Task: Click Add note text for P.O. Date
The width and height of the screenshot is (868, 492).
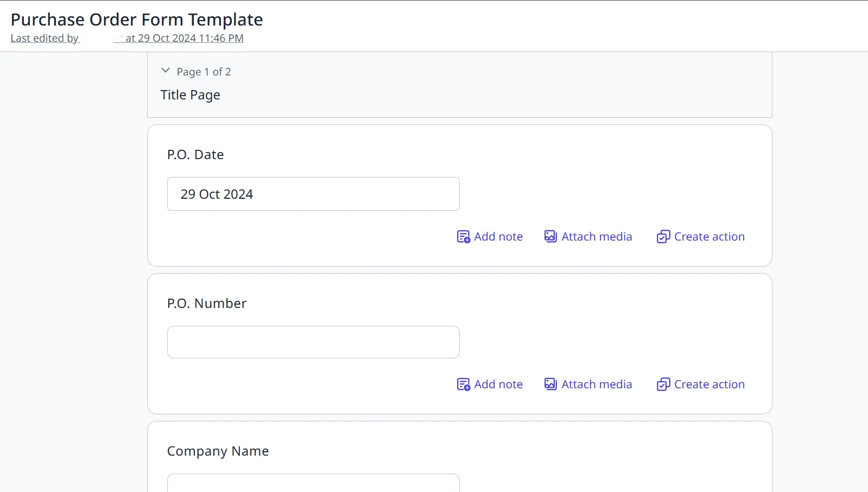Action: (498, 237)
